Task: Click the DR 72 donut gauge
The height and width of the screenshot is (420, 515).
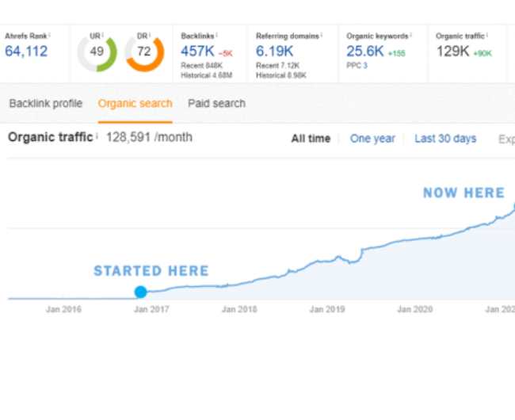Action: pyautogui.click(x=144, y=54)
